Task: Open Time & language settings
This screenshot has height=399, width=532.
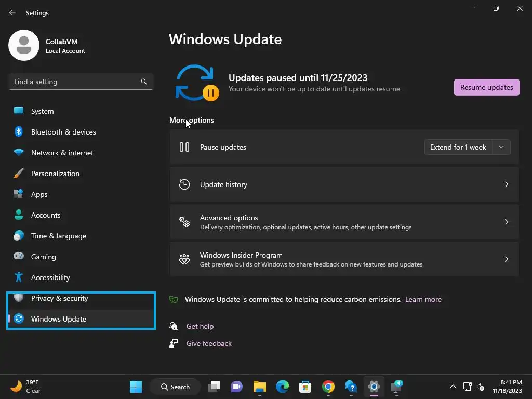Action: pyautogui.click(x=81, y=235)
